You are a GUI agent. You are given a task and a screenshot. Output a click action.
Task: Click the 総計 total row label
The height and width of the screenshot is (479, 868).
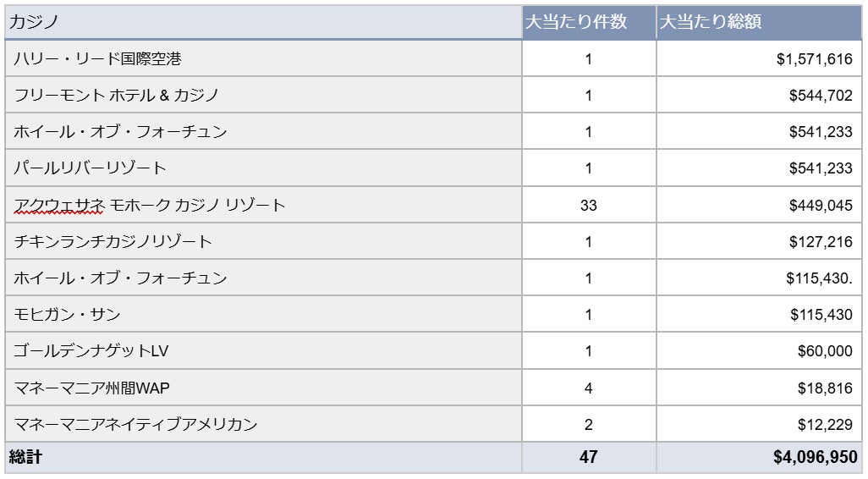(25, 458)
